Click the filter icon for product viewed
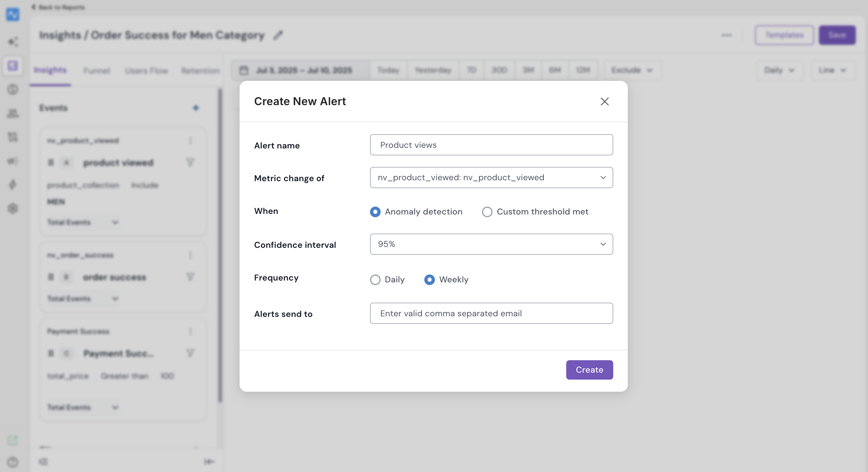This screenshot has width=868, height=472. (190, 163)
